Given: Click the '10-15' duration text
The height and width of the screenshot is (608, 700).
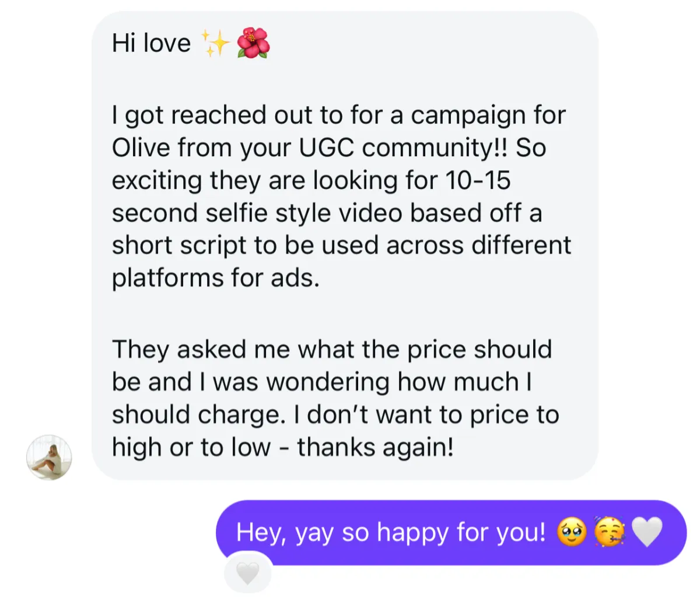Looking at the screenshot, I should click(x=478, y=180).
